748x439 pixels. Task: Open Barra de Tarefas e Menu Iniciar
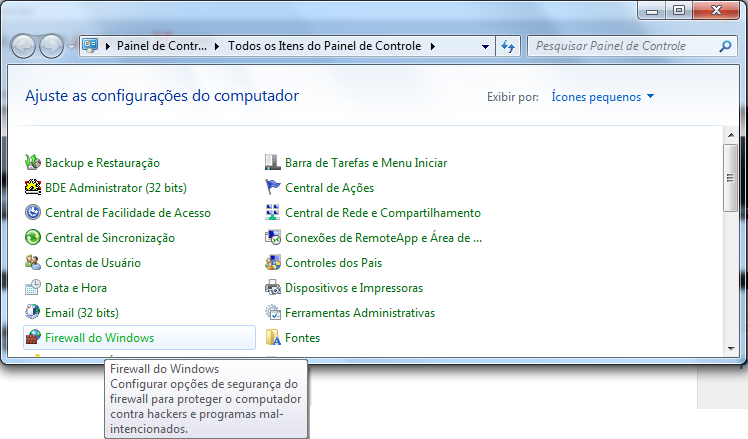tap(366, 163)
